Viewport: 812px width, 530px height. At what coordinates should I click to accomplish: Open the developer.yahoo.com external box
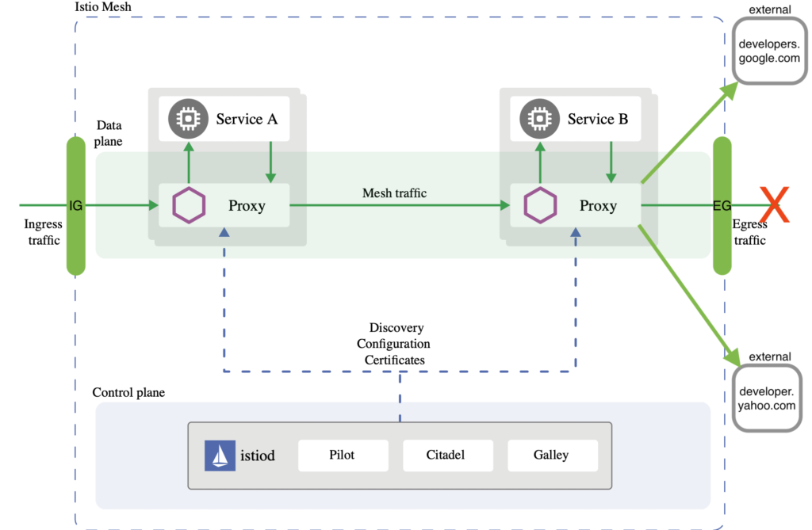pos(767,398)
